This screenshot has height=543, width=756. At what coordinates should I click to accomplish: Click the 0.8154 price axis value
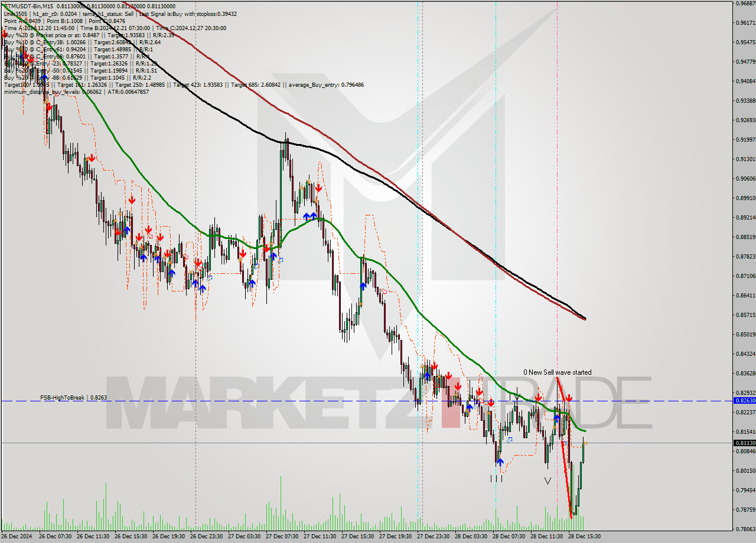(x=745, y=431)
